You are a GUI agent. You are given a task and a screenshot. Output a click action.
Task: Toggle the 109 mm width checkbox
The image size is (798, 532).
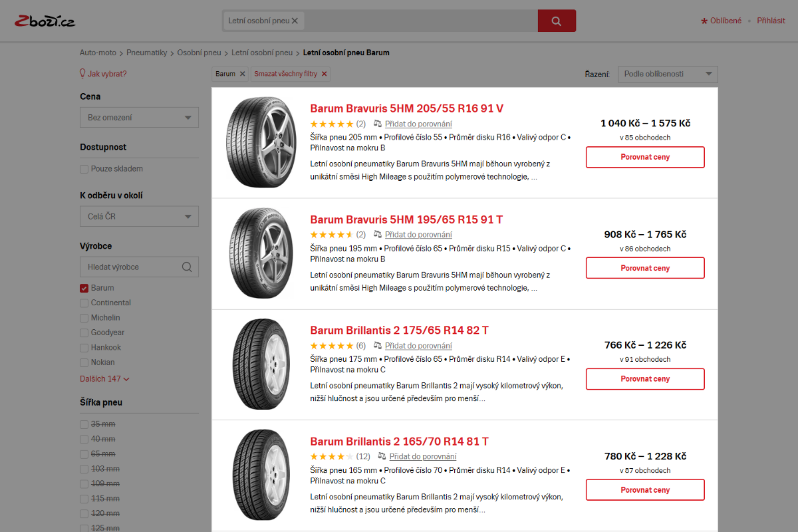[84, 484]
